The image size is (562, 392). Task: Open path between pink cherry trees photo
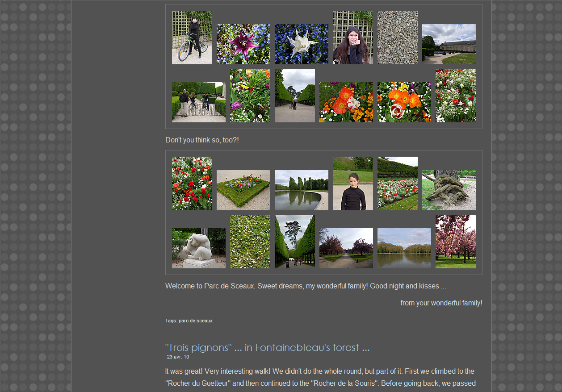[x=346, y=248]
